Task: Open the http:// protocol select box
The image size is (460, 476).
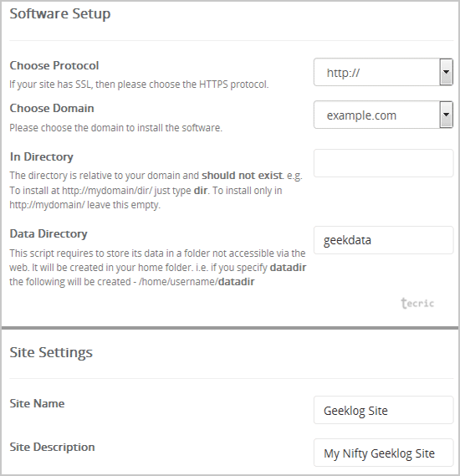Action: point(384,72)
